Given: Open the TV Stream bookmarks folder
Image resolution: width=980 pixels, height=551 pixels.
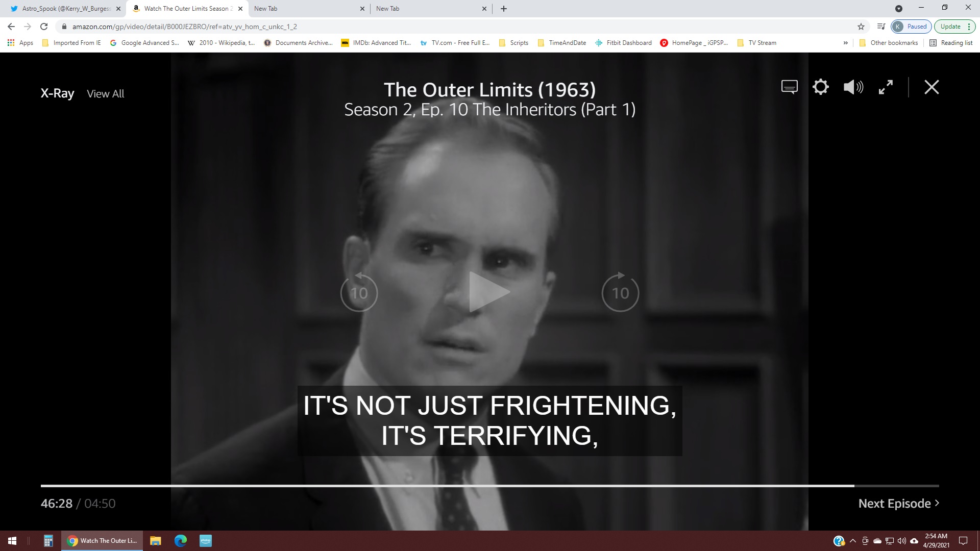Looking at the screenshot, I should coord(757,43).
